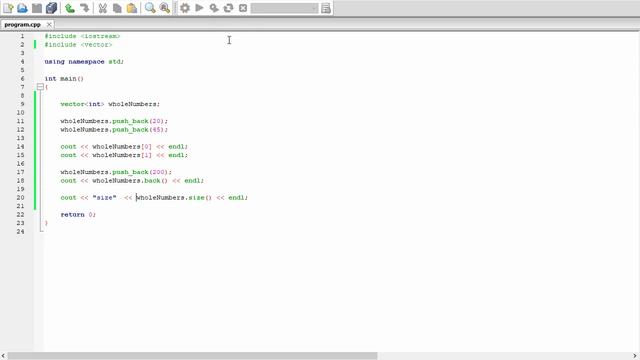The width and height of the screenshot is (640, 360).
Task: Open Find with the magnifier icon
Action: pyautogui.click(x=150, y=8)
